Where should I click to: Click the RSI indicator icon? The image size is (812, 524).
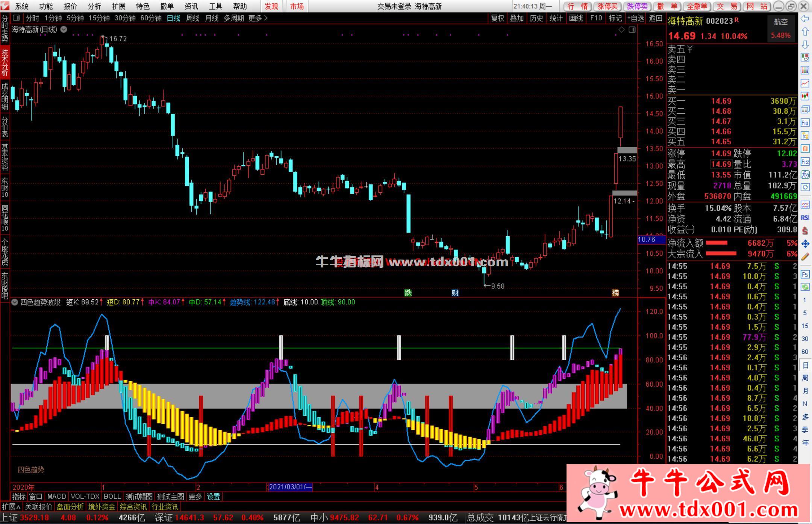pyautogui.click(x=805, y=217)
